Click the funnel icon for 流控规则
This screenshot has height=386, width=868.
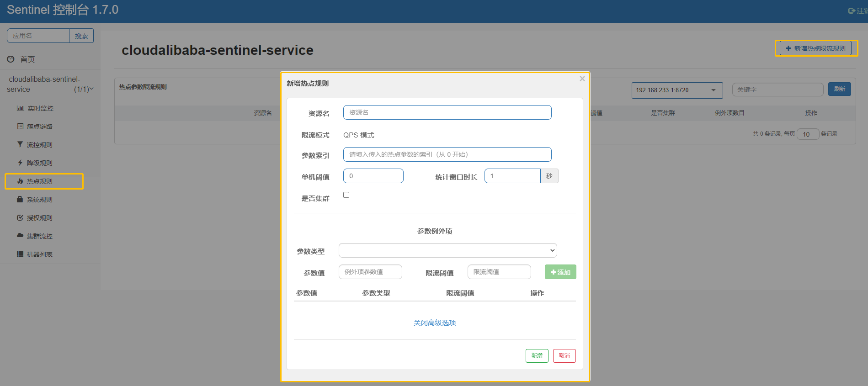20,144
